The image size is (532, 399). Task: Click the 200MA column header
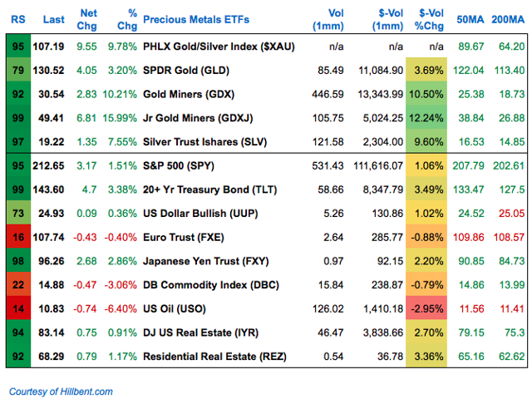(x=508, y=19)
